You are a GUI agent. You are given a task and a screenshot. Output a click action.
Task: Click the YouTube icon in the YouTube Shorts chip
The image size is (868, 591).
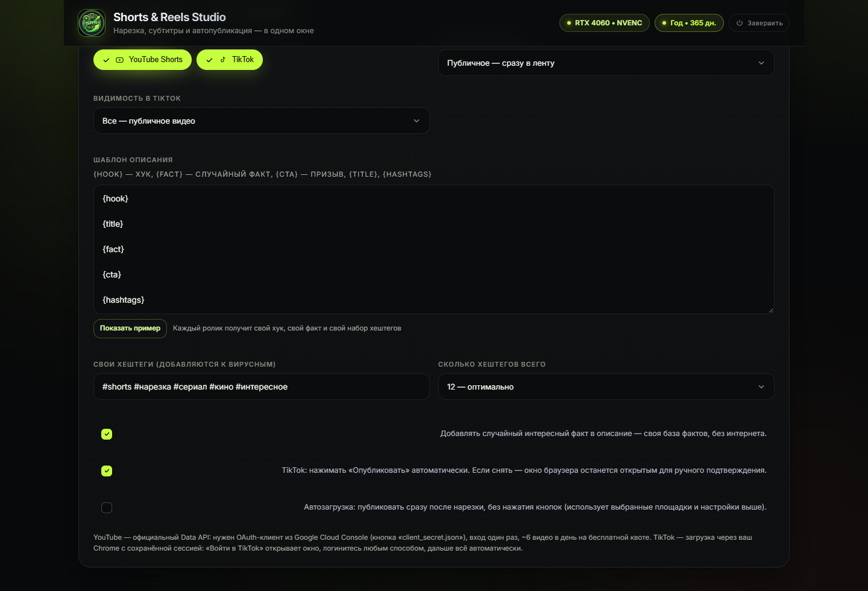(x=119, y=60)
